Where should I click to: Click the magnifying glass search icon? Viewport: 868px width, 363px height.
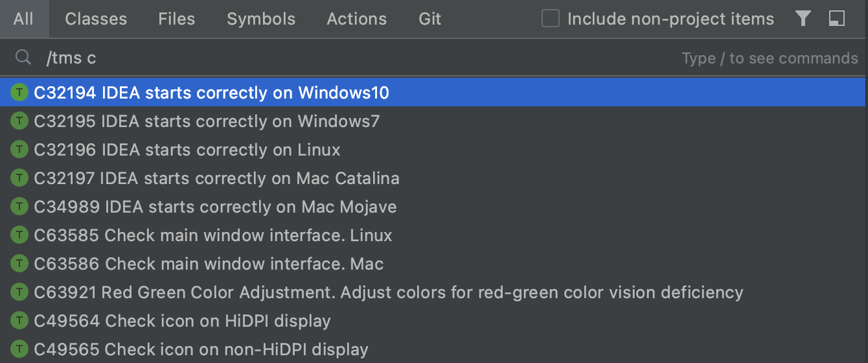(23, 58)
